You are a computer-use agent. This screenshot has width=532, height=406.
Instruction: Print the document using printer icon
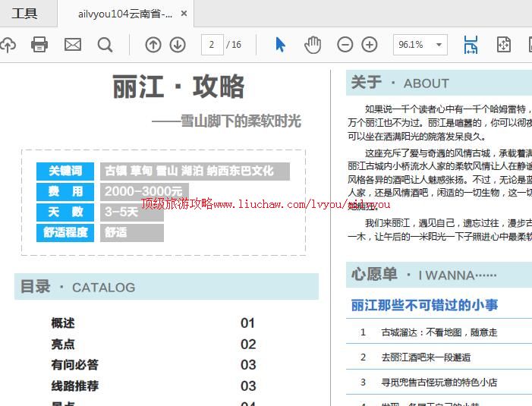click(39, 45)
